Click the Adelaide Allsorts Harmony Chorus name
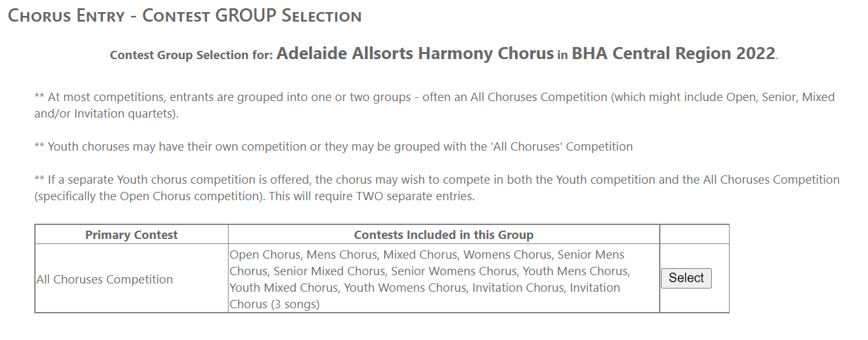868x340 pixels. [415, 53]
